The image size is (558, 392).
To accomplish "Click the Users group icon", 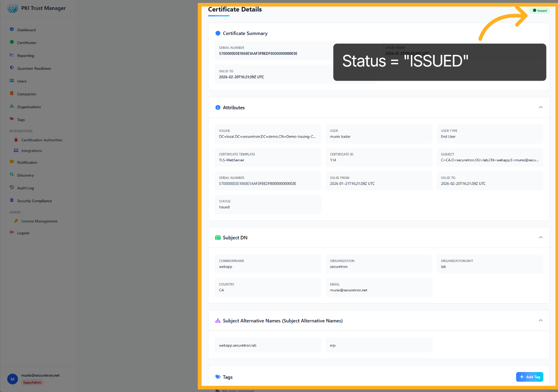I will 12,81.
